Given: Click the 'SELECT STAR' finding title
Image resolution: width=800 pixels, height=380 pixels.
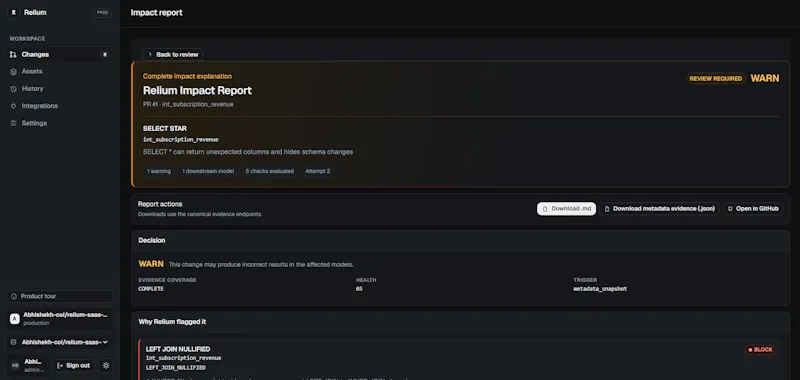Looking at the screenshot, I should tap(164, 129).
